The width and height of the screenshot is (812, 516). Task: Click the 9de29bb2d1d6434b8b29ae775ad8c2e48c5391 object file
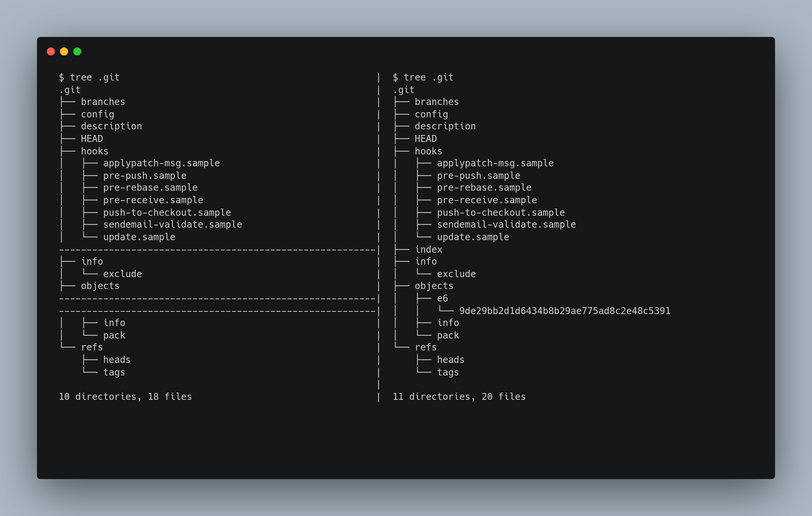pyautogui.click(x=565, y=311)
